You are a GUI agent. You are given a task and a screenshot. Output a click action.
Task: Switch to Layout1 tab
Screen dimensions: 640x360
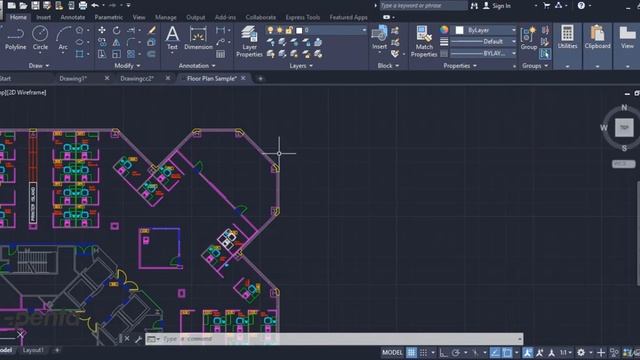pos(33,350)
